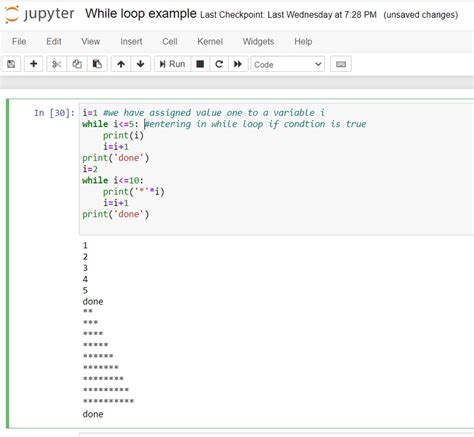The height and width of the screenshot is (437, 474).
Task: Interrupt the kernel with stop icon
Action: (x=200, y=64)
